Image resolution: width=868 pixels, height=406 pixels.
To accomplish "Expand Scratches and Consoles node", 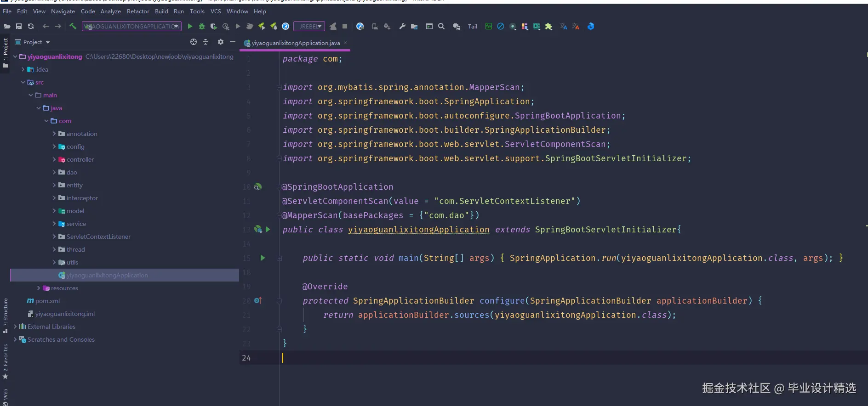I will [x=15, y=340].
